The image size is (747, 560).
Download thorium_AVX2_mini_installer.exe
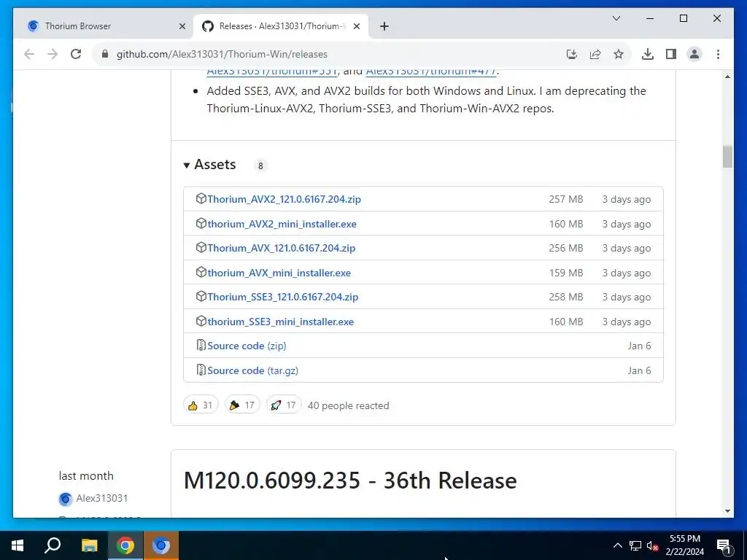point(282,224)
